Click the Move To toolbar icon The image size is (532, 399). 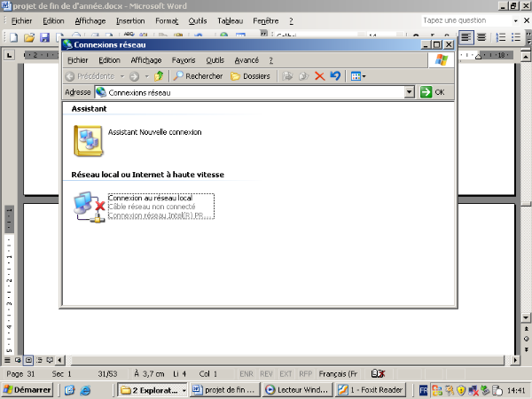287,76
